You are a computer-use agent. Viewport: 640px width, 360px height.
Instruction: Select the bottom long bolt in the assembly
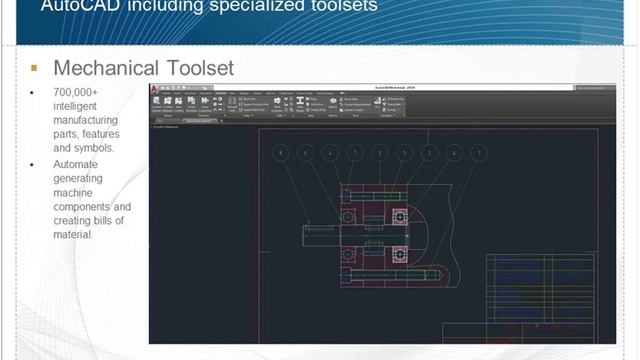393,275
